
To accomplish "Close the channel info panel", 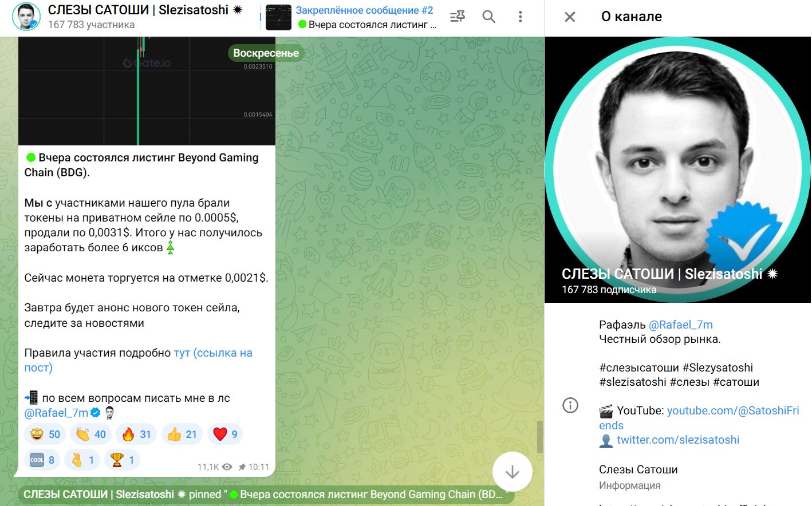I will click(x=570, y=17).
